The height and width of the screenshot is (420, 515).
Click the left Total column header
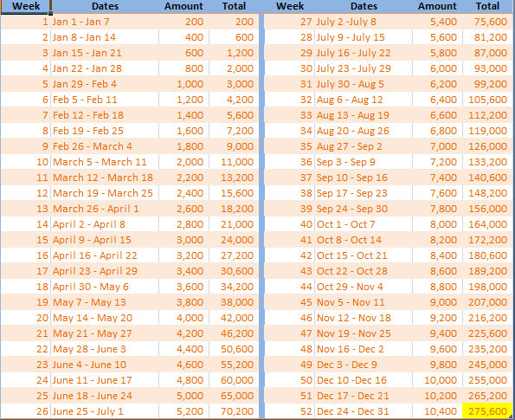click(234, 6)
